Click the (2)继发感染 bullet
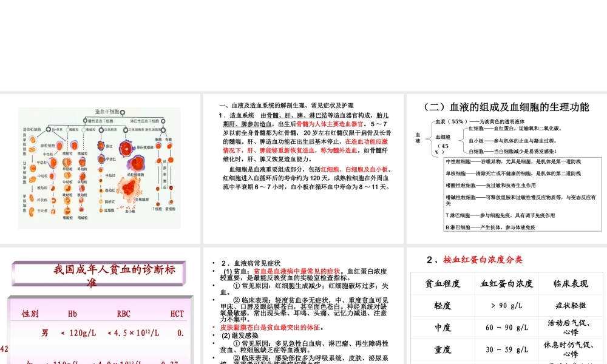The height and width of the screenshot is (364, 607). [x=240, y=335]
